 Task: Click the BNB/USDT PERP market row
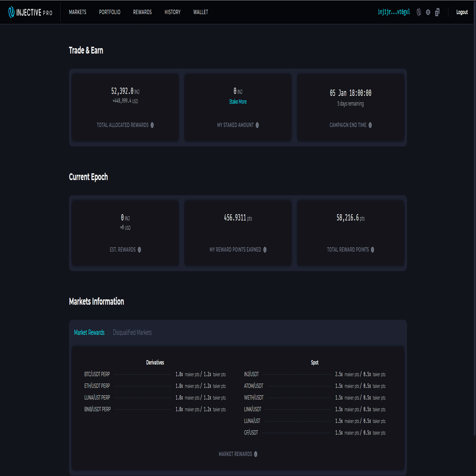pos(155,409)
